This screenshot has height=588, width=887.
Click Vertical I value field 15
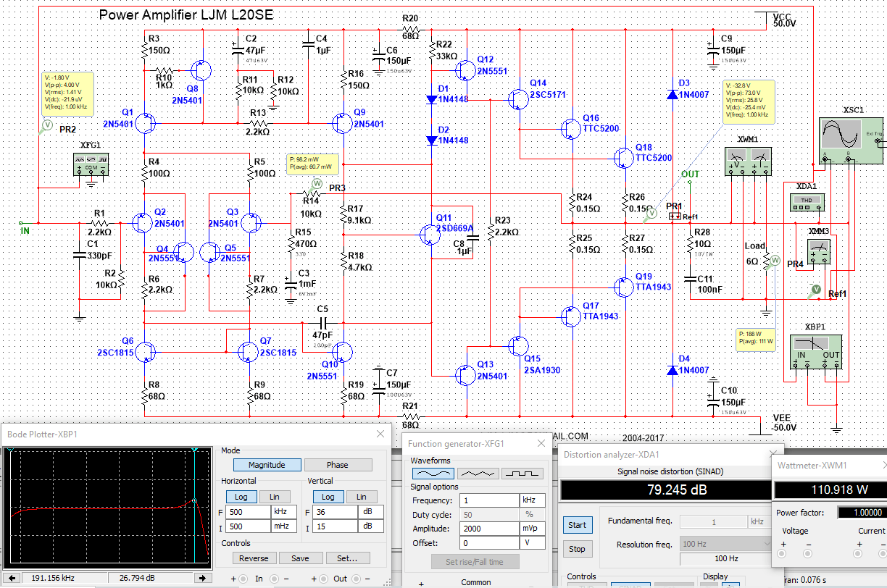point(334,526)
